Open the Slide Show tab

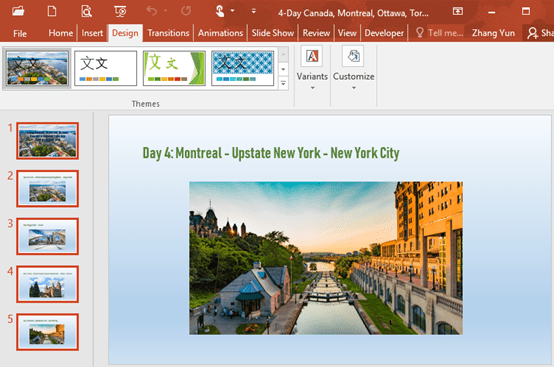(x=273, y=33)
